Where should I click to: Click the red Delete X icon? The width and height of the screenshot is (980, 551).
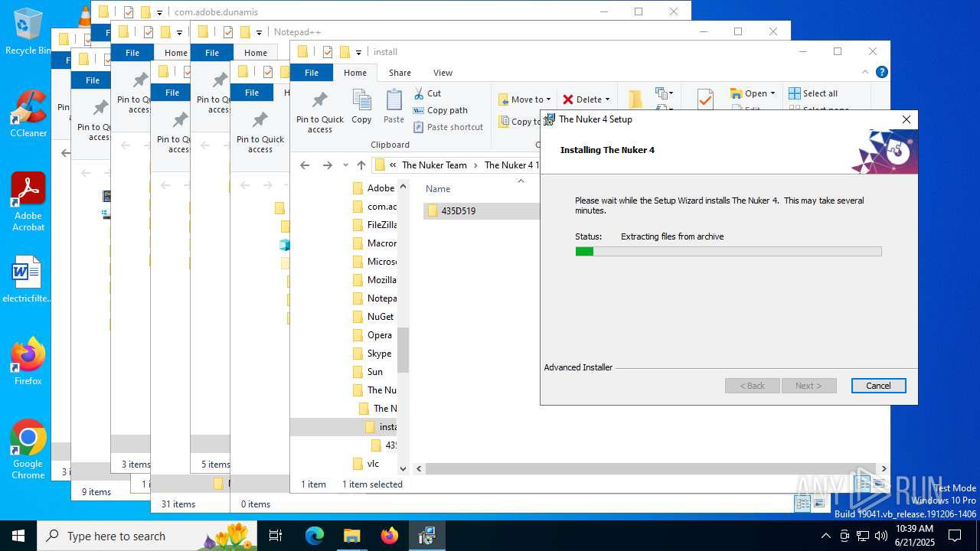[x=568, y=99]
